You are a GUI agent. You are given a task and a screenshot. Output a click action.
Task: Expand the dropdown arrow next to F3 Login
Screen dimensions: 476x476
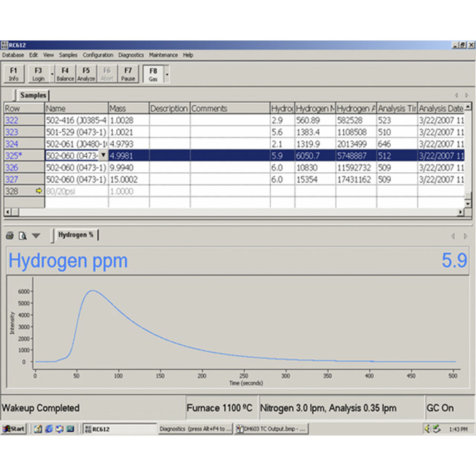coord(52,74)
